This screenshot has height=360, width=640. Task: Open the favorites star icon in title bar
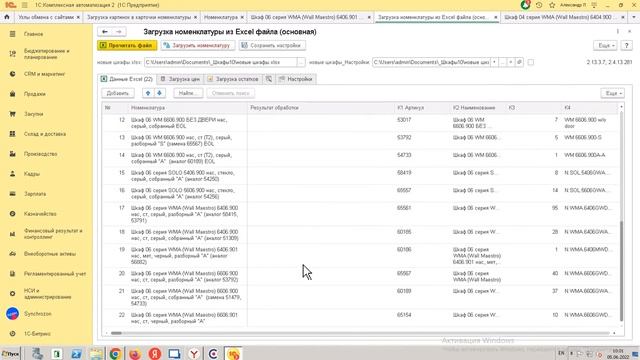[552, 5]
